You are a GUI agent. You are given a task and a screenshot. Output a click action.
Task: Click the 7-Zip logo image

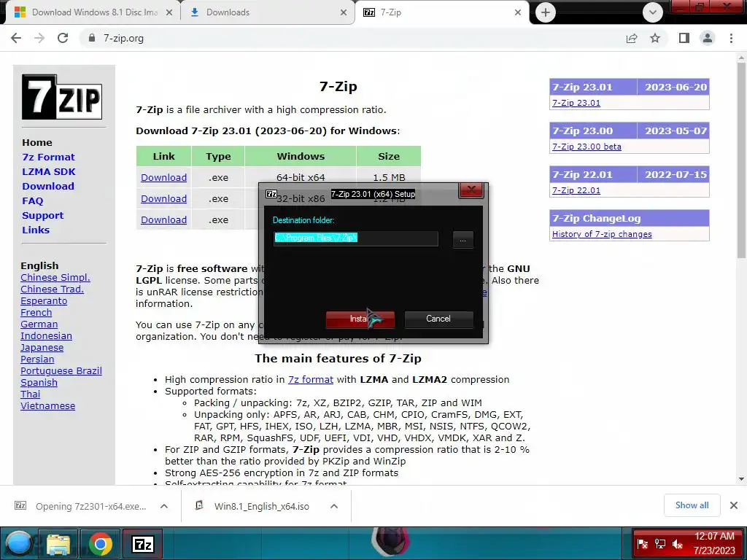point(62,97)
